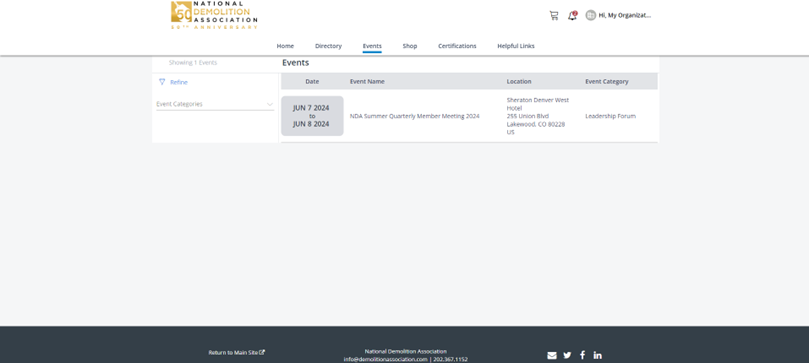Viewport: 809px width, 363px height.
Task: Click the globe avatar icon beside Hi, My Organizat...
Action: pyautogui.click(x=591, y=15)
